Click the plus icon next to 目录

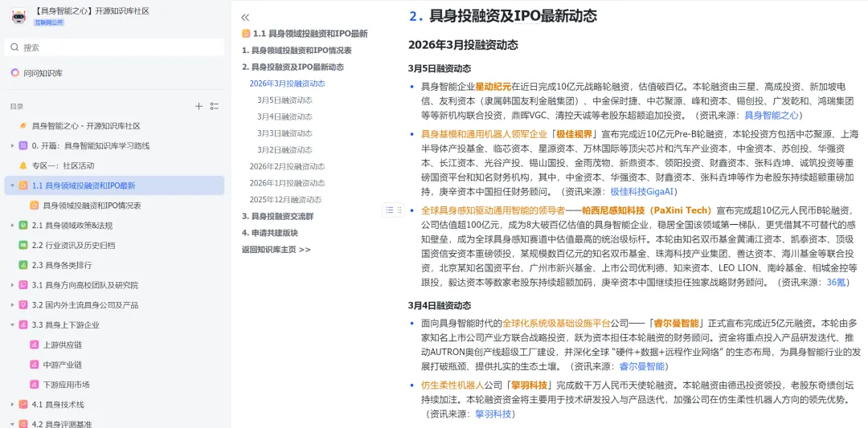click(199, 106)
